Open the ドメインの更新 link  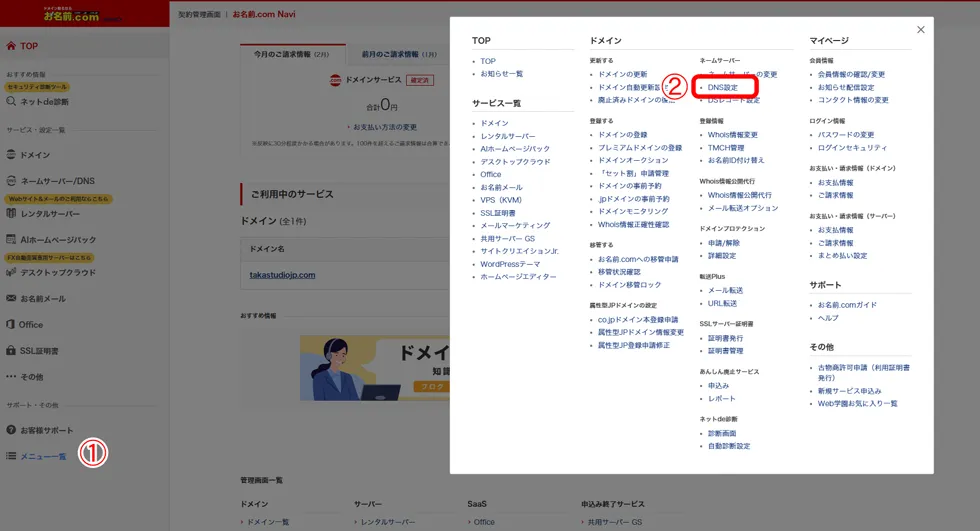622,74
